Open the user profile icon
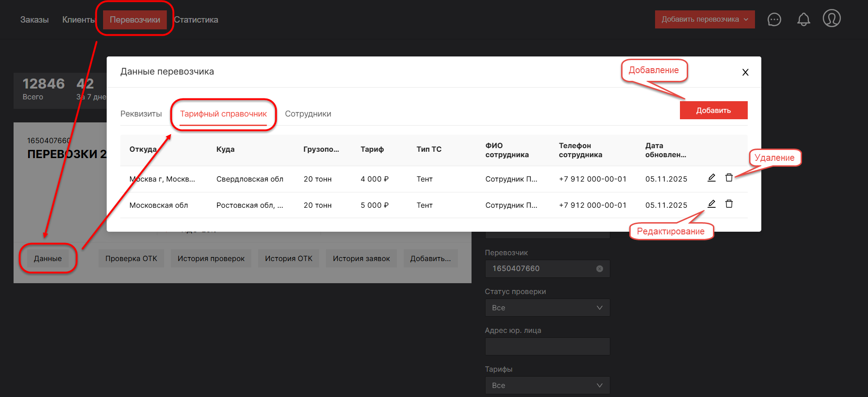The height and width of the screenshot is (397, 868). 831,19
